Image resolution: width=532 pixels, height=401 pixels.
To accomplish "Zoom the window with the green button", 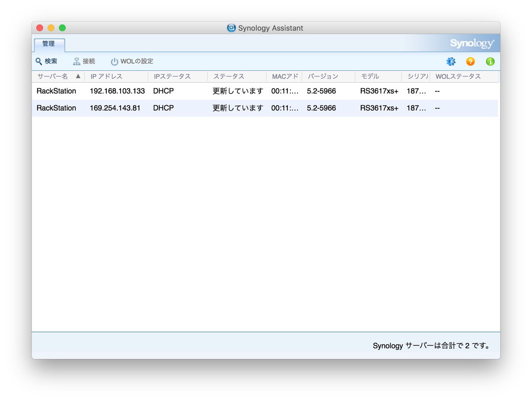I will pyautogui.click(x=62, y=28).
